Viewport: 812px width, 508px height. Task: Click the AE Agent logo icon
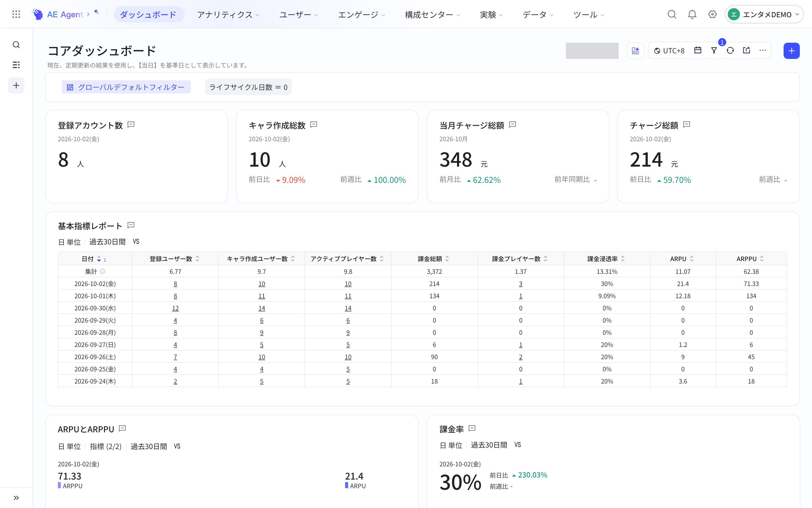(38, 14)
